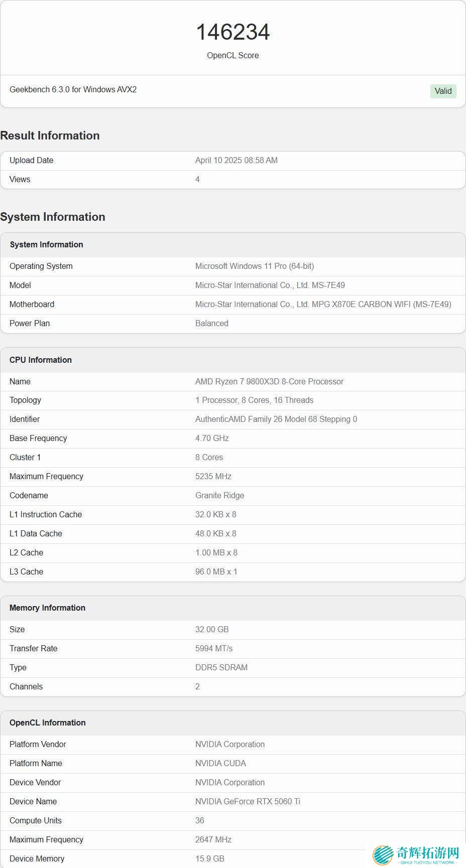Image resolution: width=466 pixels, height=868 pixels.
Task: Click the green Valid badge
Action: (x=443, y=91)
